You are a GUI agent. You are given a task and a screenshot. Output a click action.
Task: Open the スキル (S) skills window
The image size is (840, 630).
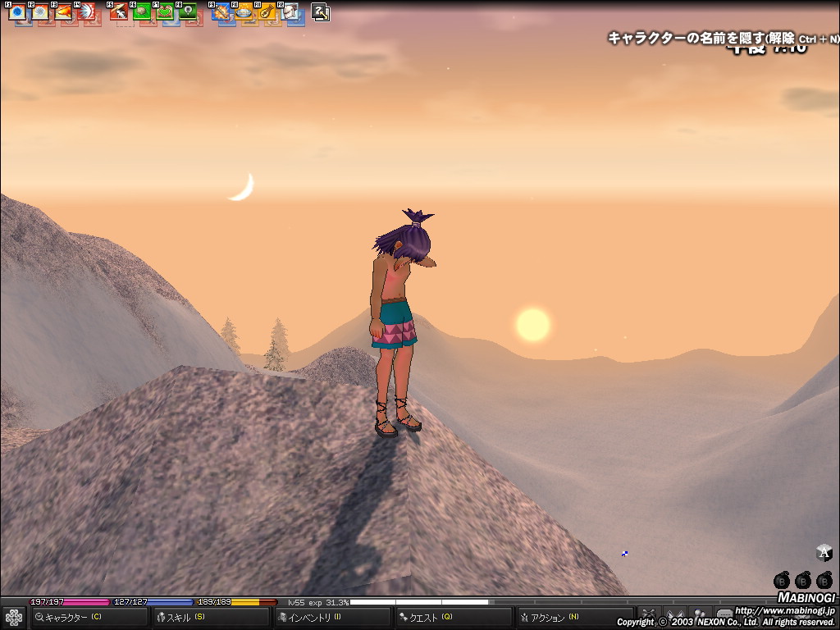(211, 618)
